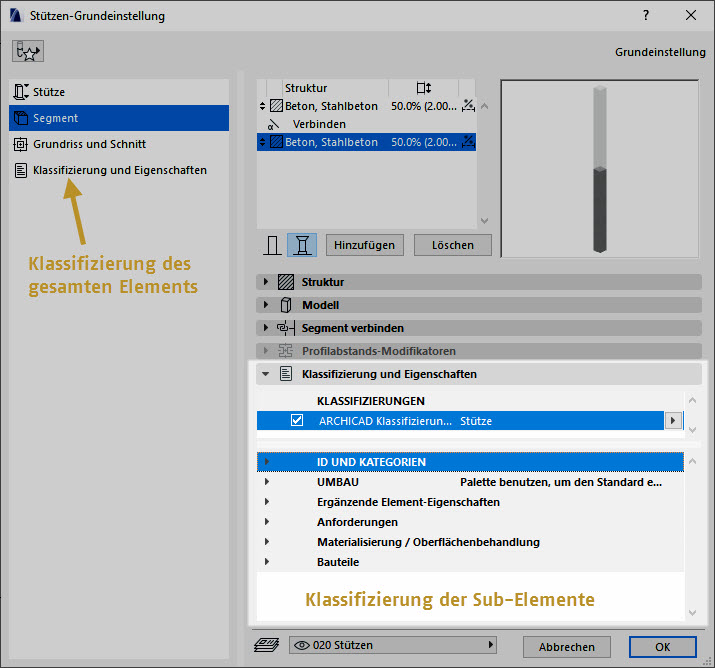Uncheck the ARCHICAD Klassifizierung checkbox
Viewport: 715px width, 668px height.
coord(297,420)
